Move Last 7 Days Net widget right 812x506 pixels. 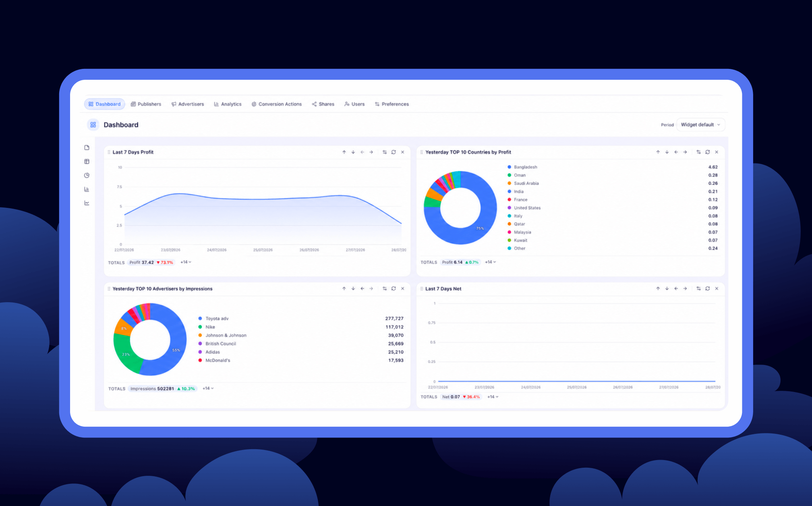pyautogui.click(x=685, y=288)
